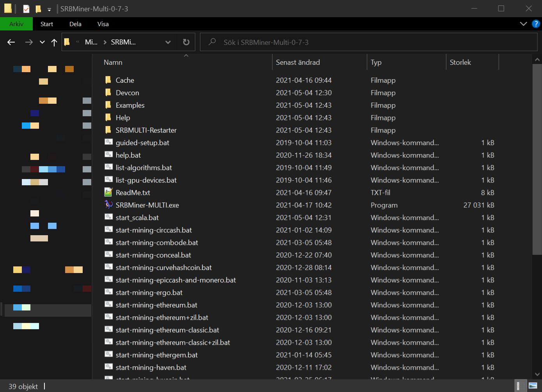The image size is (542, 392).
Task: Select file name start-mining-epiccash-and-monero.bat
Action: (x=176, y=280)
